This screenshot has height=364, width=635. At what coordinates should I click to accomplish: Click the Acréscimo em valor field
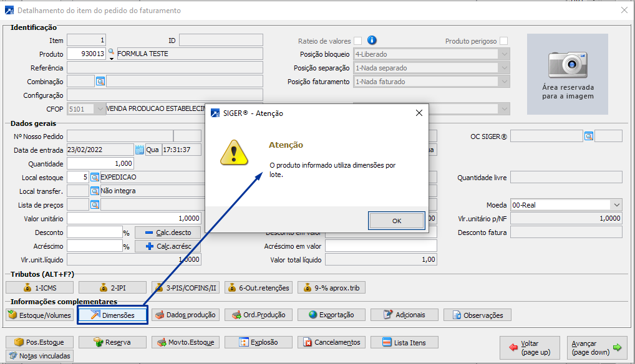pyautogui.click(x=381, y=246)
